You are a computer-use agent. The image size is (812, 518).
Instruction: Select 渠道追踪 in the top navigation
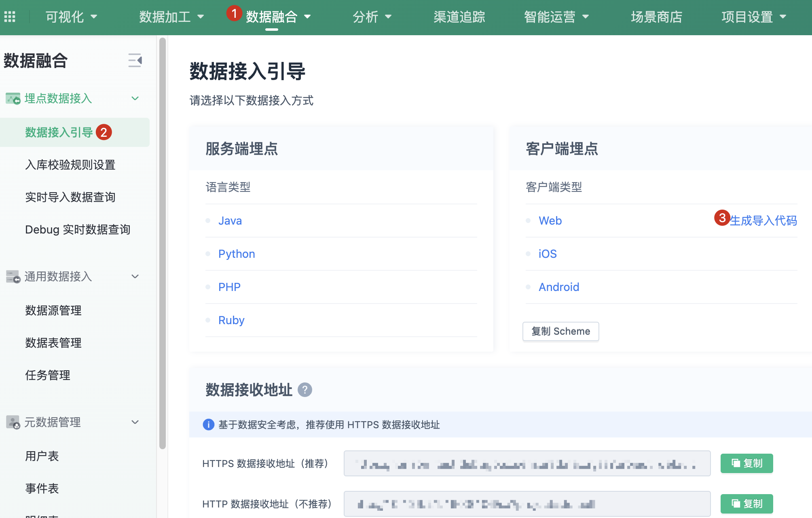(x=459, y=17)
